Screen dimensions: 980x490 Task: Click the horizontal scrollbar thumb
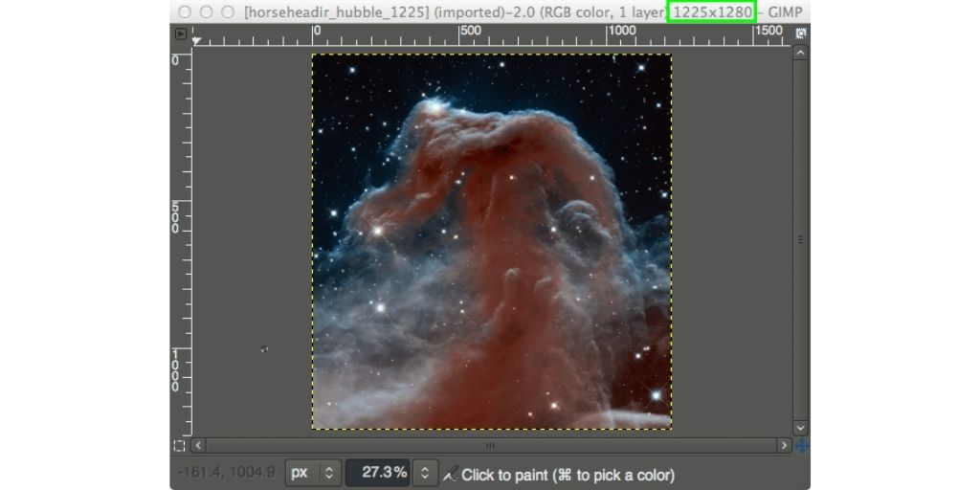pos(491,446)
